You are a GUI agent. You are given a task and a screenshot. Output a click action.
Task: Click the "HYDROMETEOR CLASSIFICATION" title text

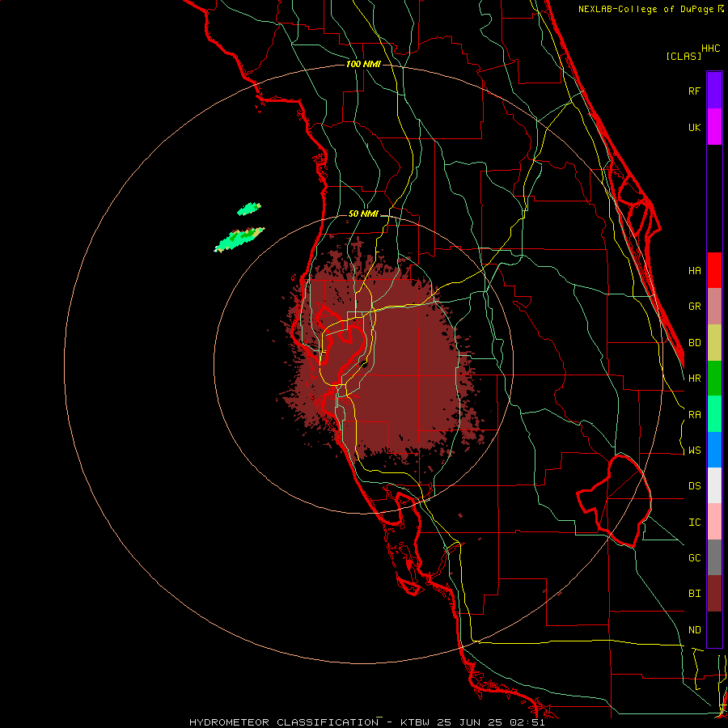284,722
